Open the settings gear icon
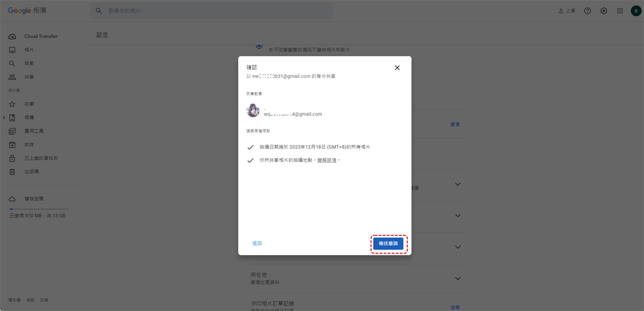 604,11
